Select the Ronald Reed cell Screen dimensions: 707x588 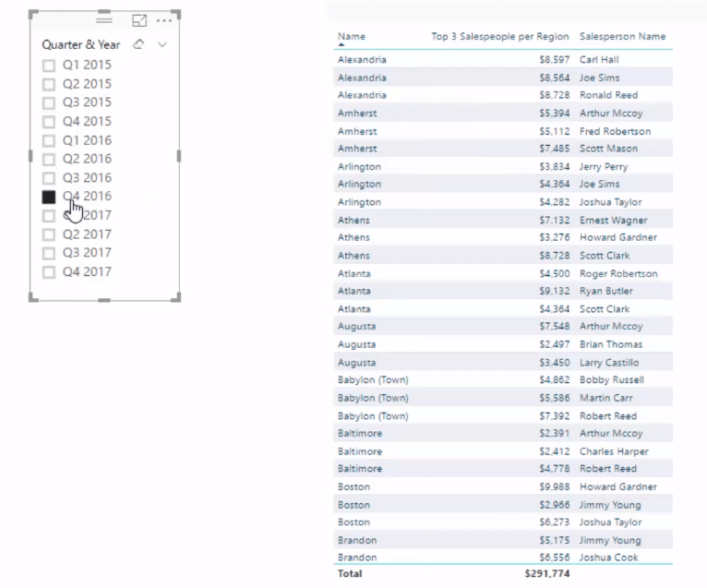608,95
